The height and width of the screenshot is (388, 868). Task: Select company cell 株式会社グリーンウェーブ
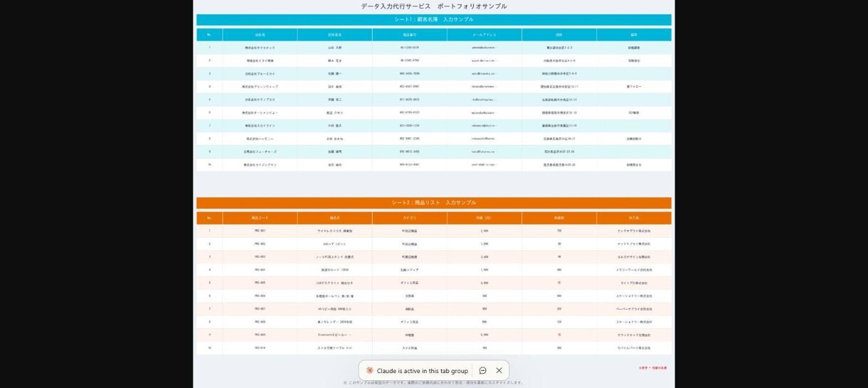click(x=260, y=87)
